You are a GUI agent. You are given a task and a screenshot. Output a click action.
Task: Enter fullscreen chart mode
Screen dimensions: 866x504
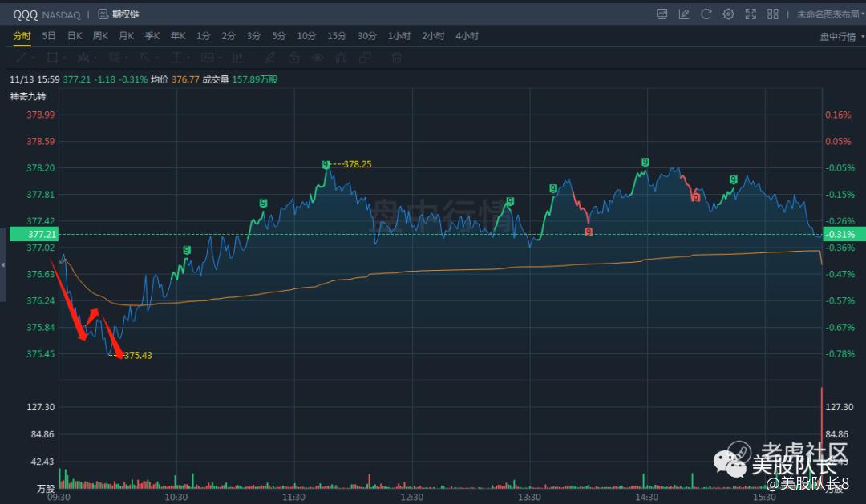751,14
